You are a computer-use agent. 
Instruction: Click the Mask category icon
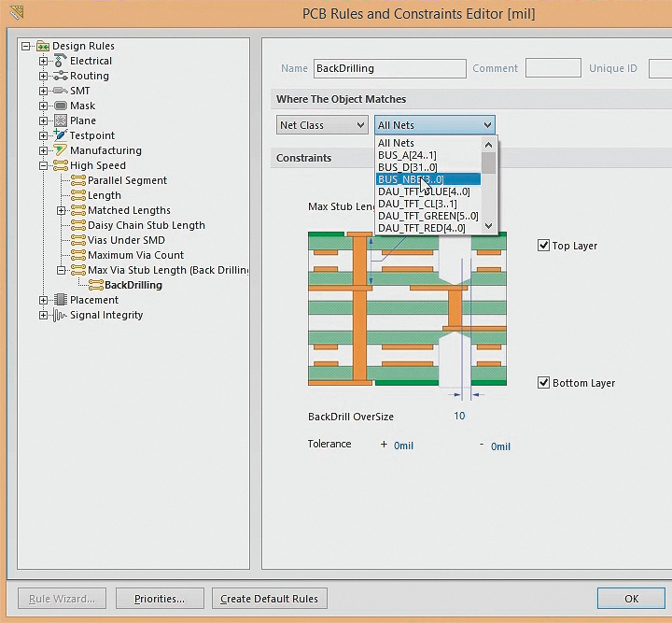(61, 106)
